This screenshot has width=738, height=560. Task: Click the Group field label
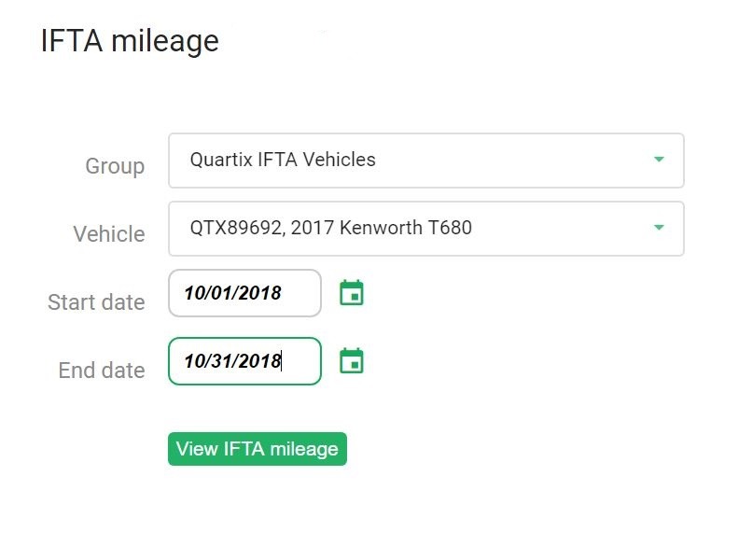115,166
